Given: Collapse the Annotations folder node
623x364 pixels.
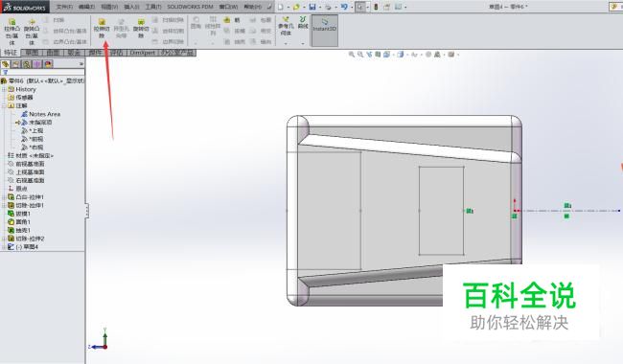Looking at the screenshot, I should tap(4, 105).
